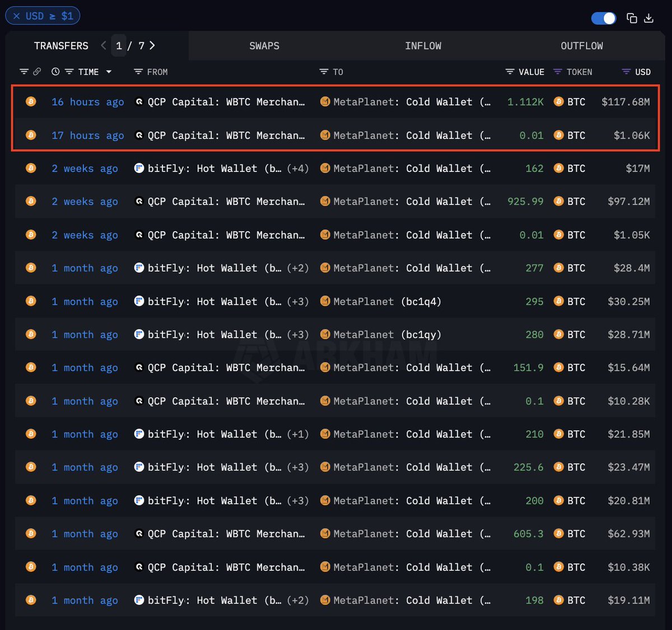
Task: Click the $19.11M USD value
Action: tap(629, 600)
